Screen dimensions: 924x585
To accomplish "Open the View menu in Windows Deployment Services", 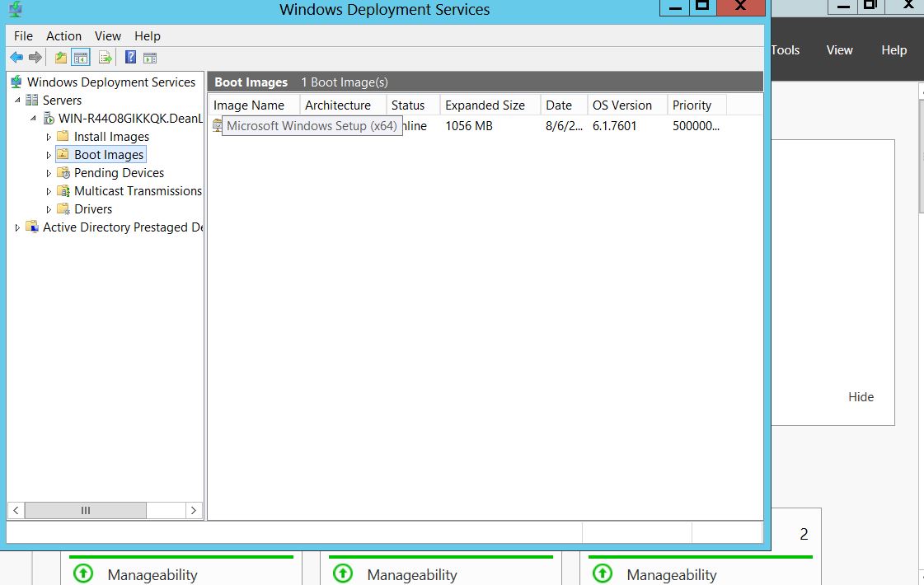I will [x=108, y=36].
